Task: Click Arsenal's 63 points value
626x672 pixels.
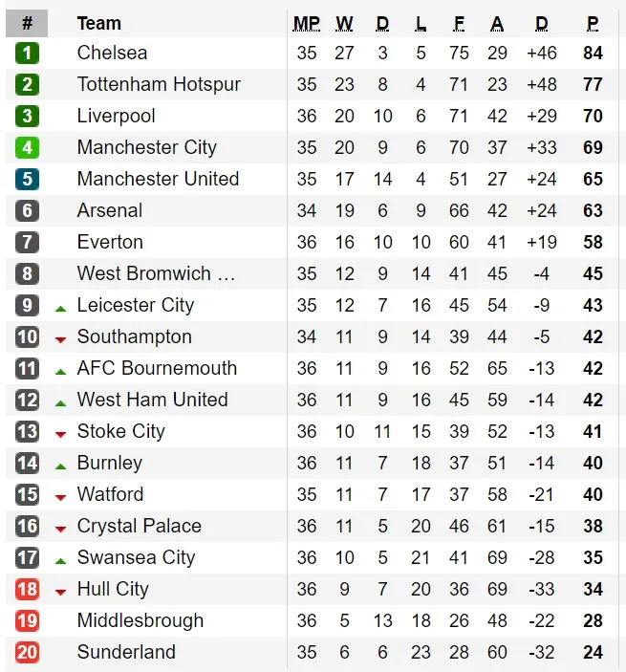Action: (x=593, y=211)
